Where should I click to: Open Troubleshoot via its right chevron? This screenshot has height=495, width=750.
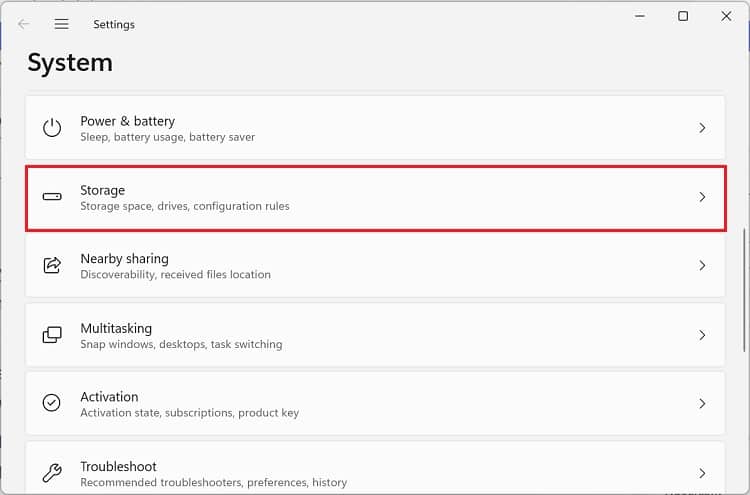coord(702,473)
